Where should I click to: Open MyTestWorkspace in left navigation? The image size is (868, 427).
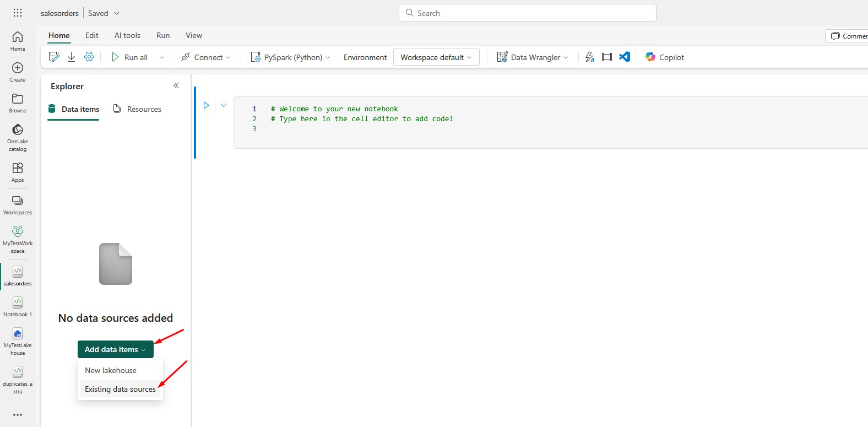(18, 240)
